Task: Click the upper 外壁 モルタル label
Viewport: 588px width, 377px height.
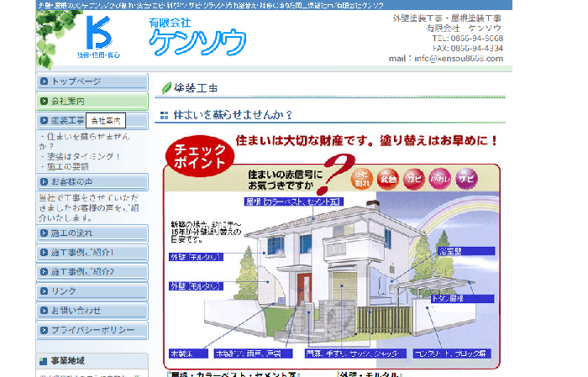Action: pyautogui.click(x=196, y=257)
